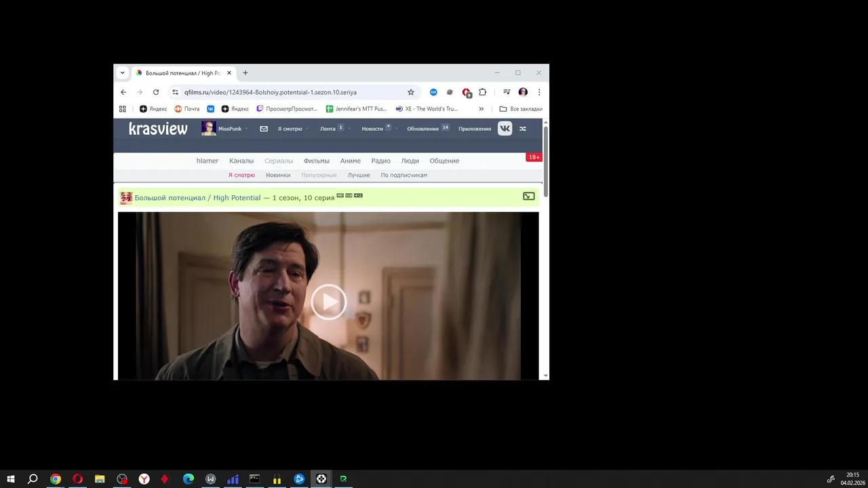Open the Chrome three-dot menu
The image size is (868, 488).
[539, 92]
